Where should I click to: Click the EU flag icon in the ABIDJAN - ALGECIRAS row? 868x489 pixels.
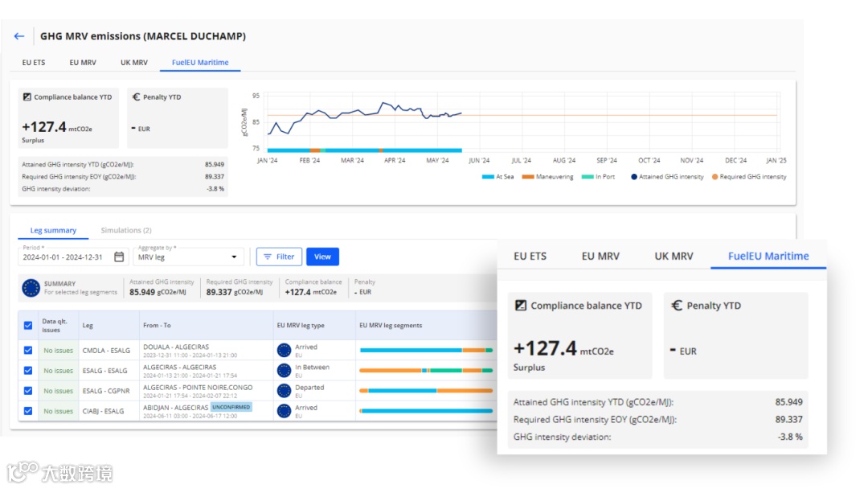click(284, 411)
